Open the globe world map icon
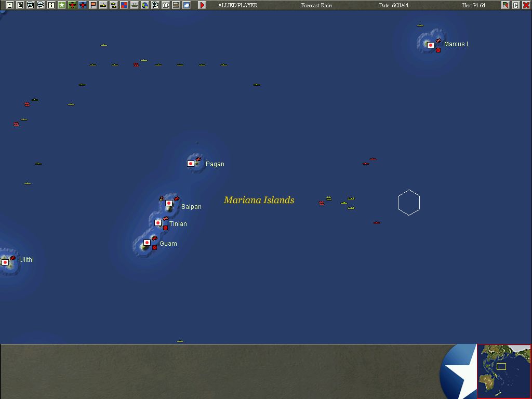 click(x=145, y=5)
